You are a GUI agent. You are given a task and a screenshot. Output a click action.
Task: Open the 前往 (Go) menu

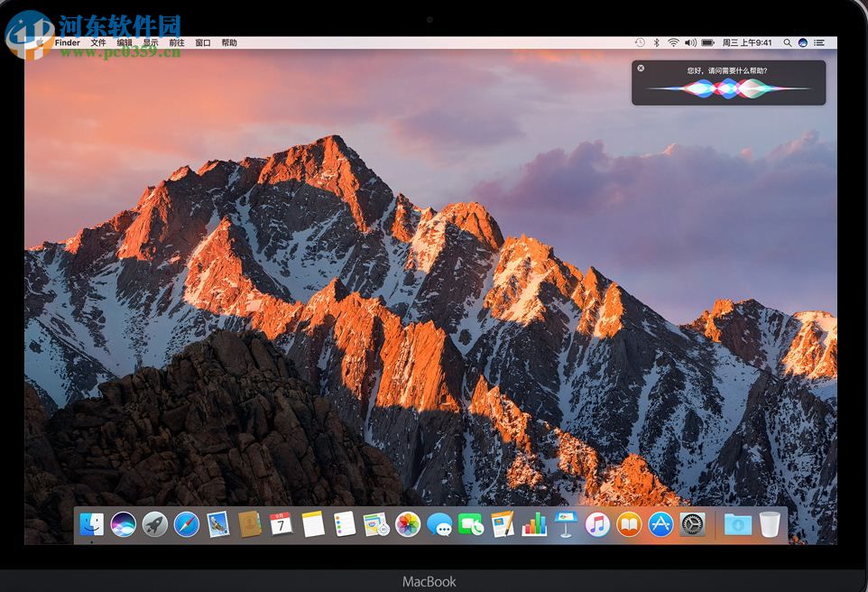tap(177, 42)
